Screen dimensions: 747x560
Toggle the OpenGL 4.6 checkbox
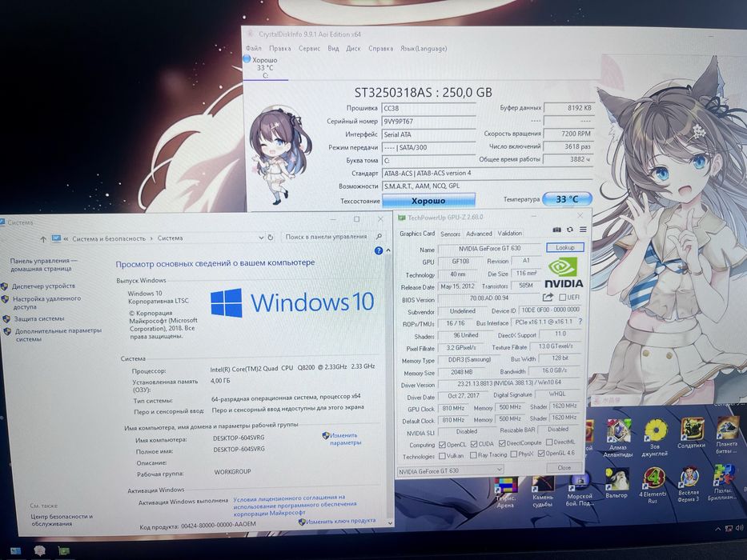click(x=540, y=454)
